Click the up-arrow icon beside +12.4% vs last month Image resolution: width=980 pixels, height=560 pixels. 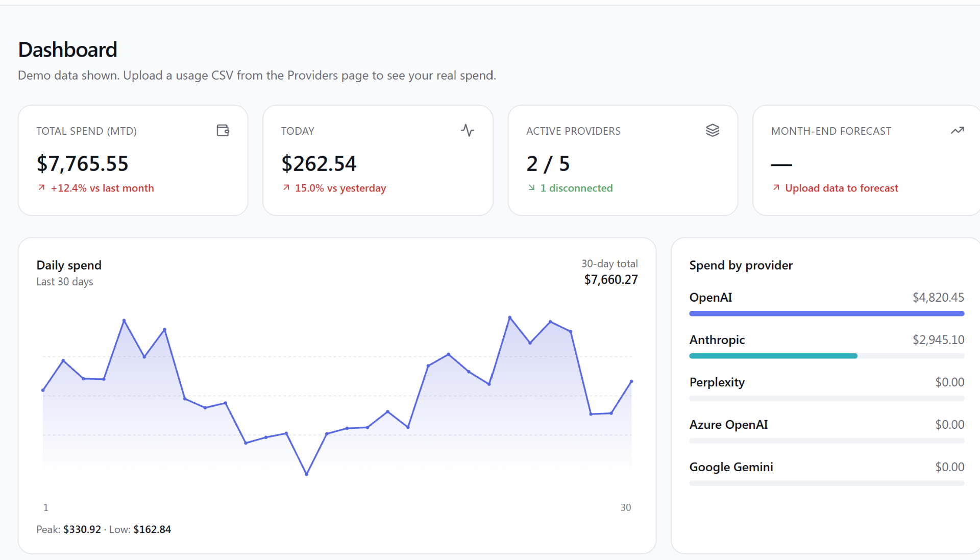(42, 188)
